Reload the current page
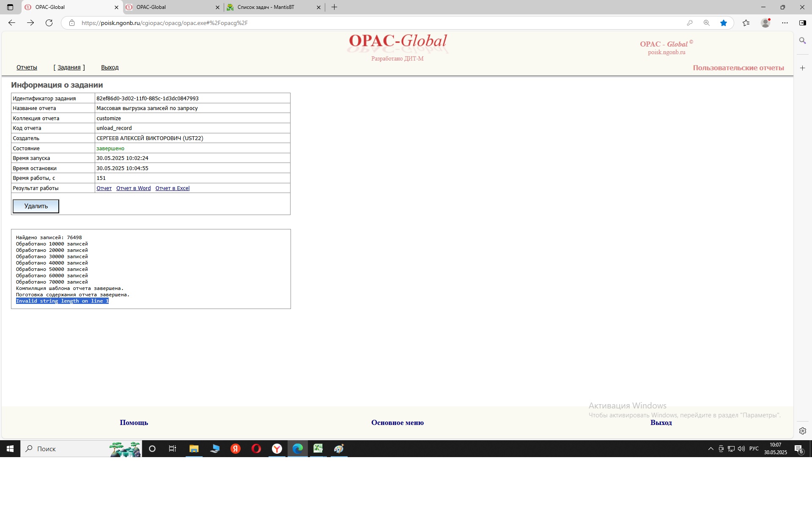 click(x=49, y=23)
